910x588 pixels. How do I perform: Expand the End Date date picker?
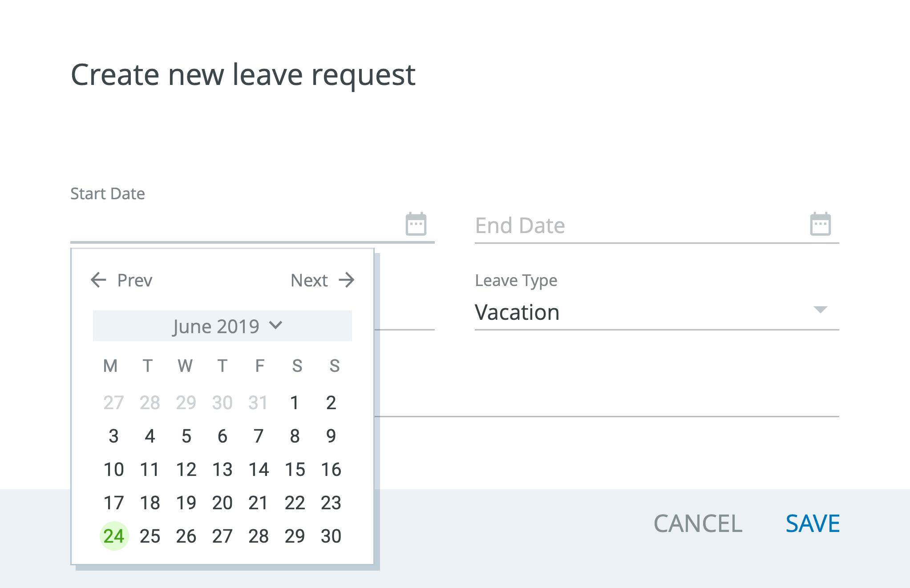pos(820,224)
